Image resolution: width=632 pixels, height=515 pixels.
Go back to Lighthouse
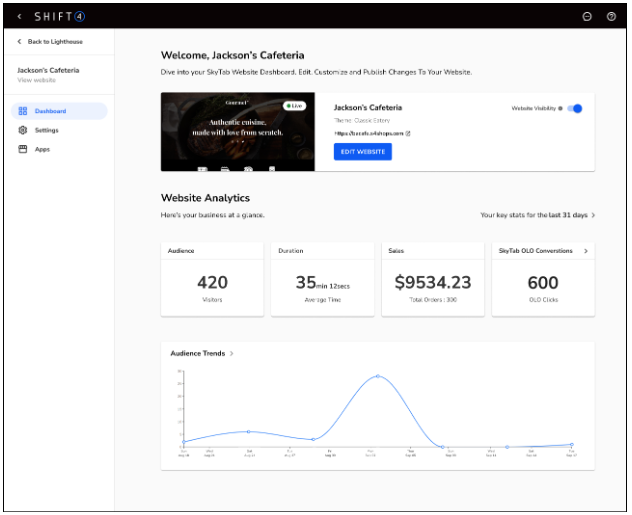(52, 41)
